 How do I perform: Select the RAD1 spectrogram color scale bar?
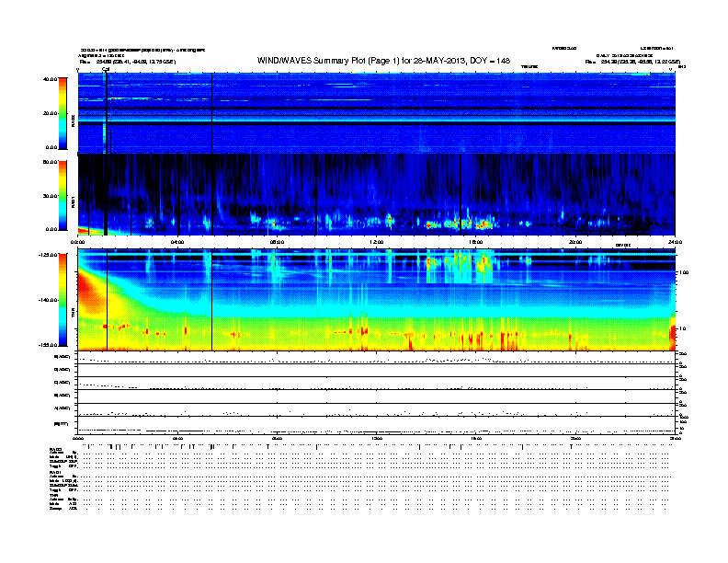click(63, 196)
